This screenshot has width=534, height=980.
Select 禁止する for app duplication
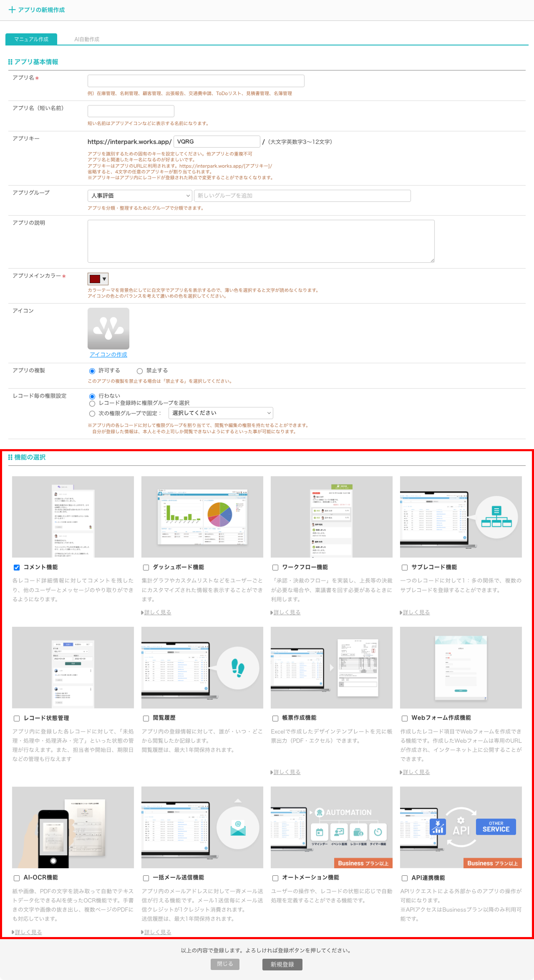[x=140, y=371]
